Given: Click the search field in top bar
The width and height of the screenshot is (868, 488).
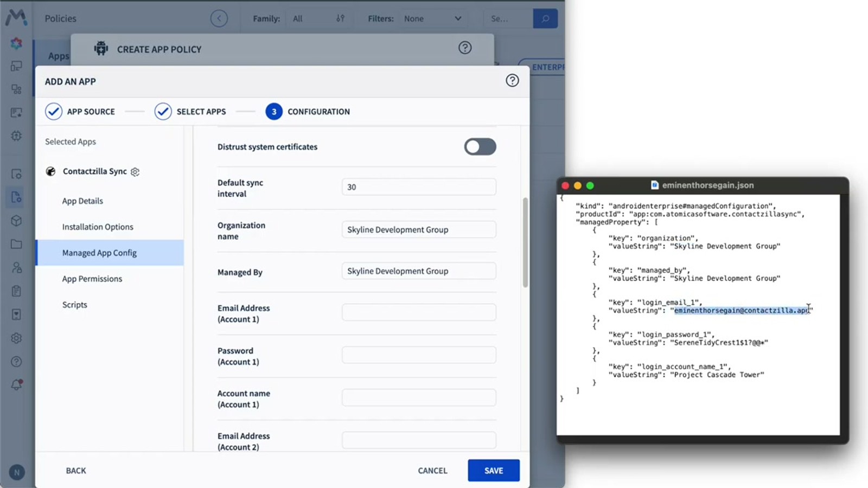Looking at the screenshot, I should pos(508,18).
